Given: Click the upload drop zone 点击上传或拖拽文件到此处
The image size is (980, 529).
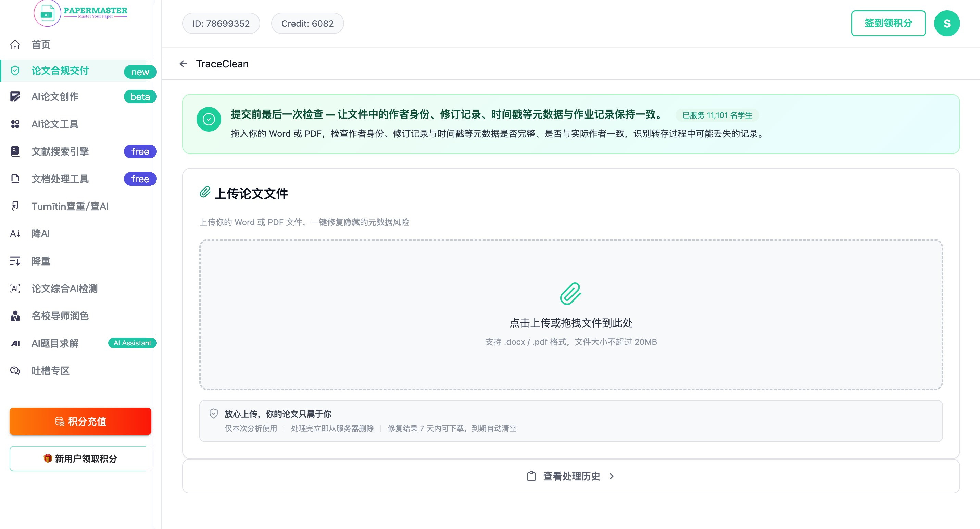Looking at the screenshot, I should (571, 315).
